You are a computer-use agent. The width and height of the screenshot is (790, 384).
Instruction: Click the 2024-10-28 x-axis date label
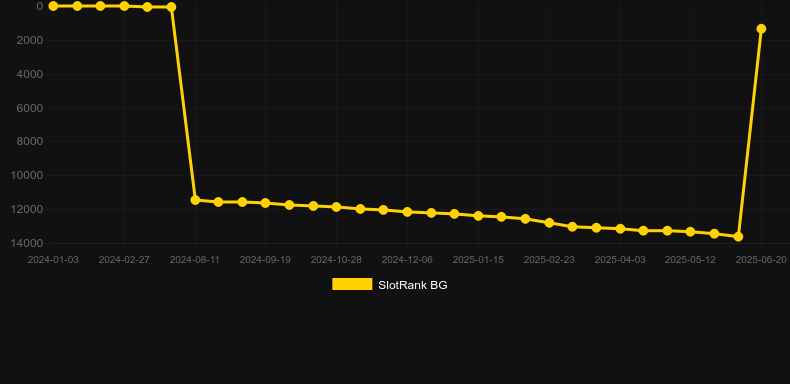(337, 260)
